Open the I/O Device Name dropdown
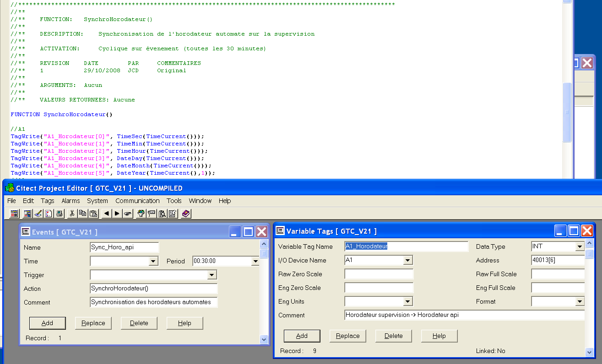The height and width of the screenshot is (364, 602). coord(407,261)
